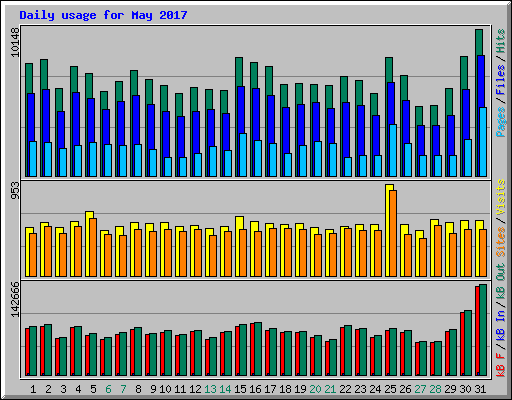The image size is (512, 400).
Task: Click the day 1 red kB files bar
Action: pos(27,352)
